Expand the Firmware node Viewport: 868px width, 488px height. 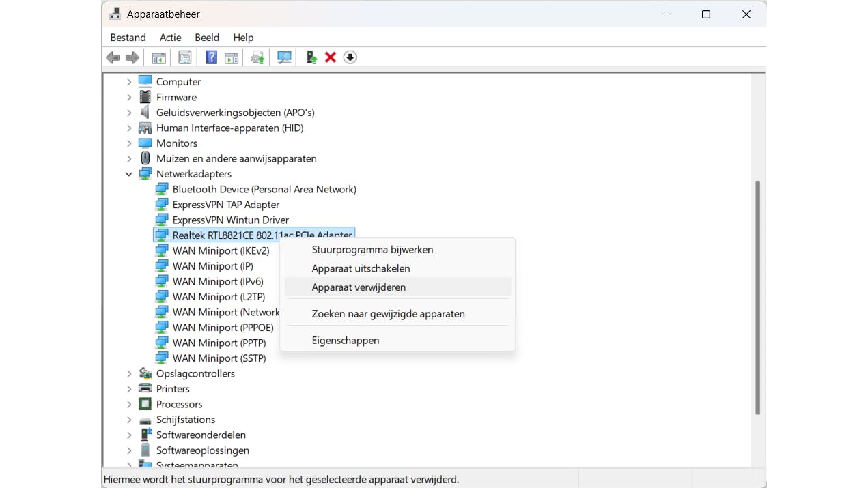click(x=129, y=97)
